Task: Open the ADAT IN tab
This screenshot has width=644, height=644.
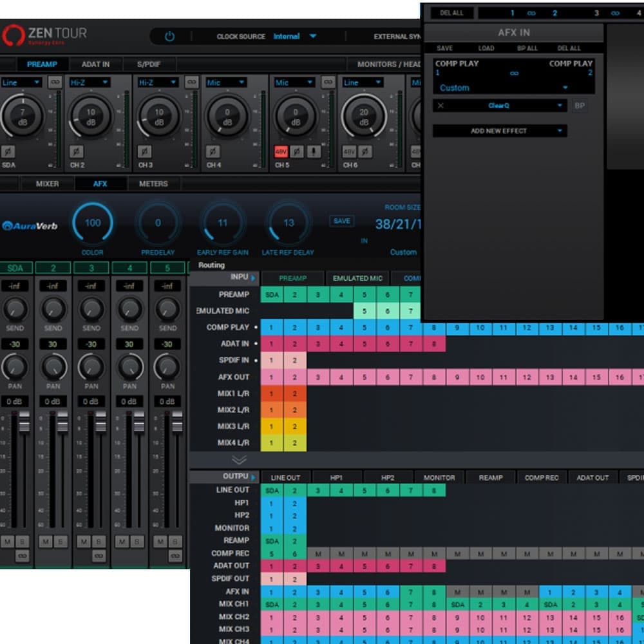Action: pos(96,64)
